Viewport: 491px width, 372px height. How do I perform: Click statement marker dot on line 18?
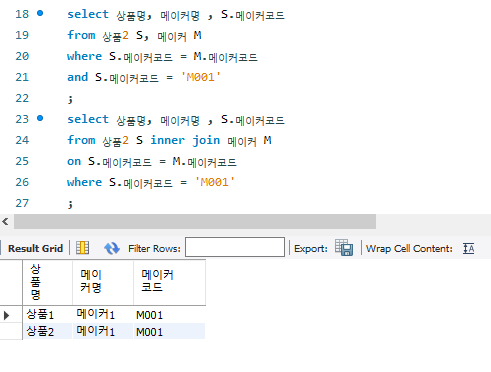click(x=40, y=13)
